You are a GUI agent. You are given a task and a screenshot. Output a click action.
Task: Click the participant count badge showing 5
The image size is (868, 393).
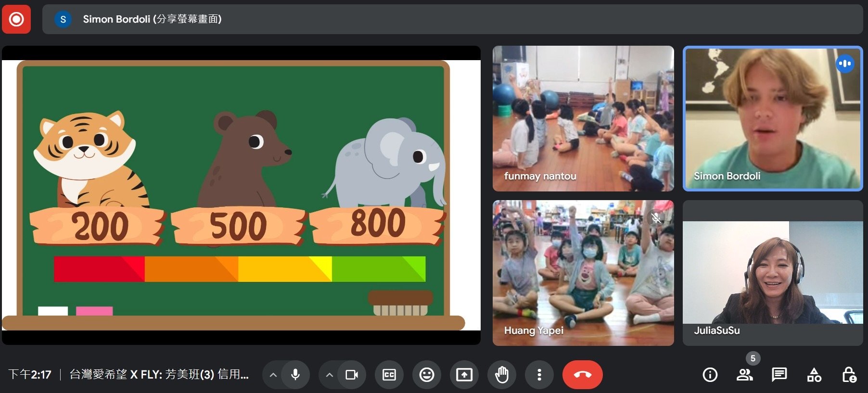pyautogui.click(x=753, y=358)
